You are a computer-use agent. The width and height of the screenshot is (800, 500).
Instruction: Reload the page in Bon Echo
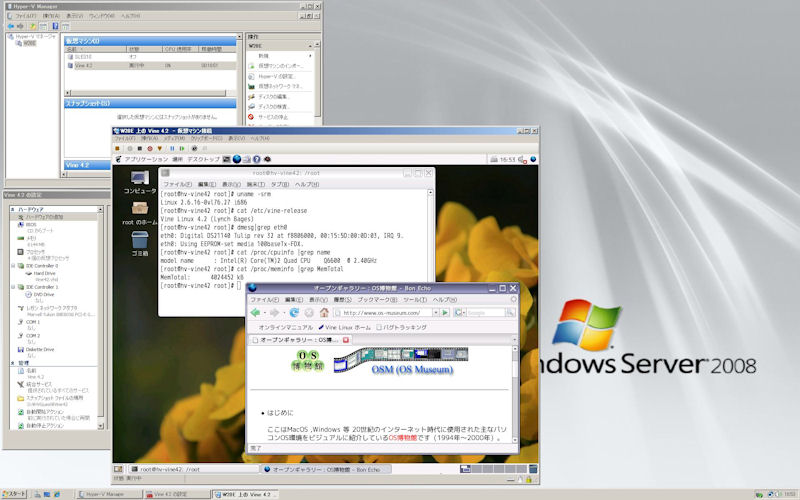click(x=294, y=312)
